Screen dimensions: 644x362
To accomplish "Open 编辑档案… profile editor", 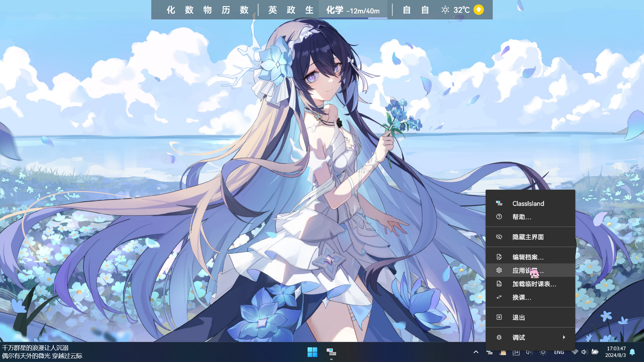I will click(x=528, y=257).
